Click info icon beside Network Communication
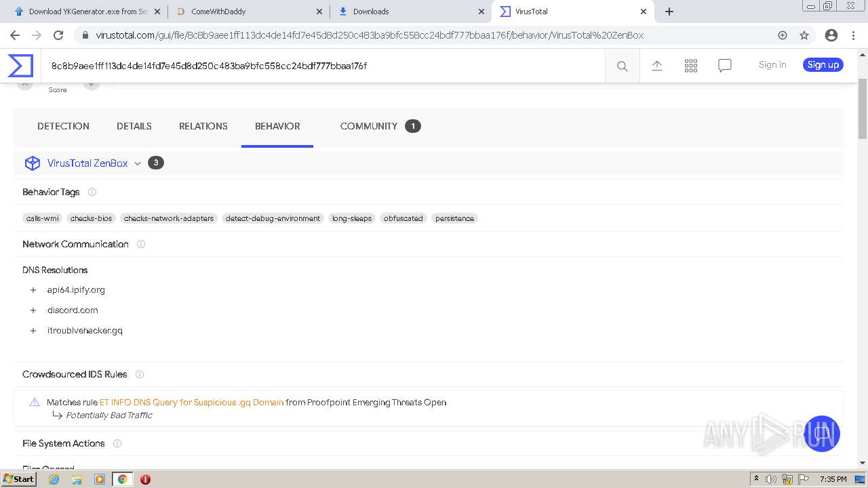This screenshot has width=868, height=488. tap(141, 244)
